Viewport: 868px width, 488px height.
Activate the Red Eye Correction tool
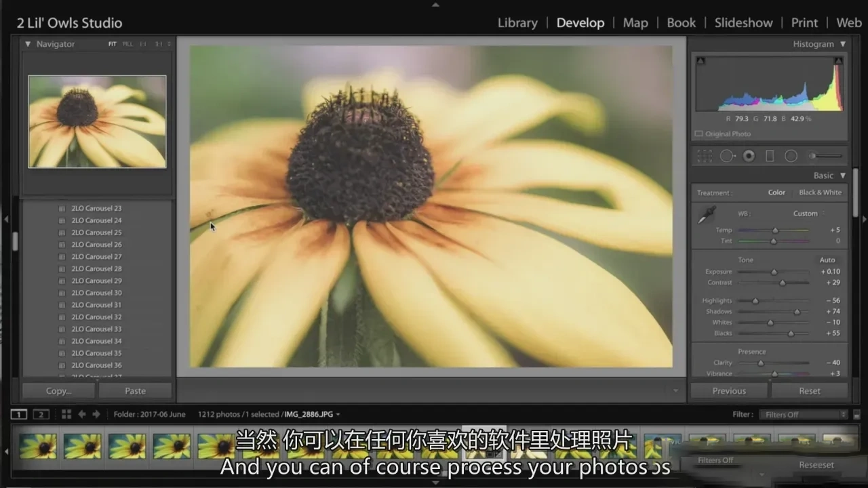(x=749, y=156)
